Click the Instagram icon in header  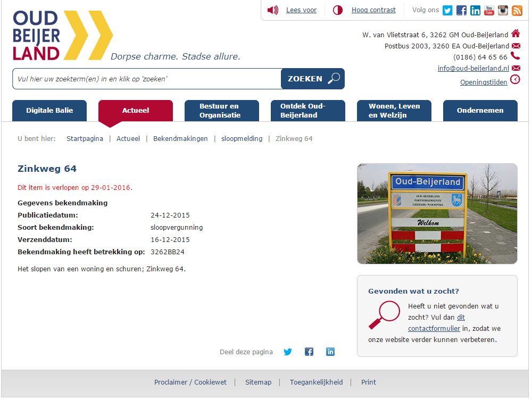point(503,10)
